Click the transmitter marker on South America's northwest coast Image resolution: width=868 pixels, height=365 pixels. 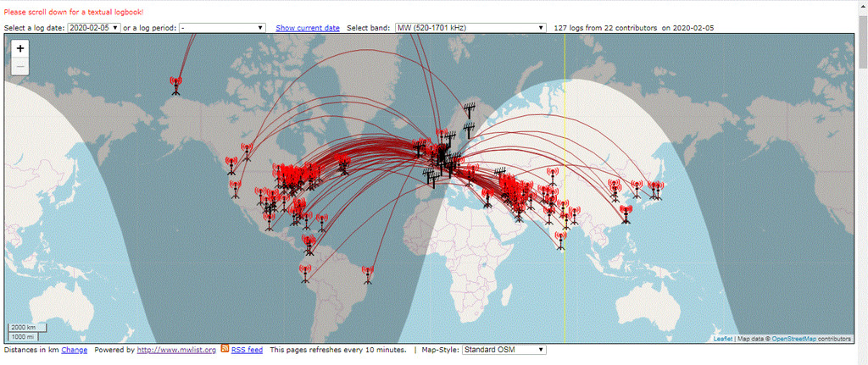(305, 274)
